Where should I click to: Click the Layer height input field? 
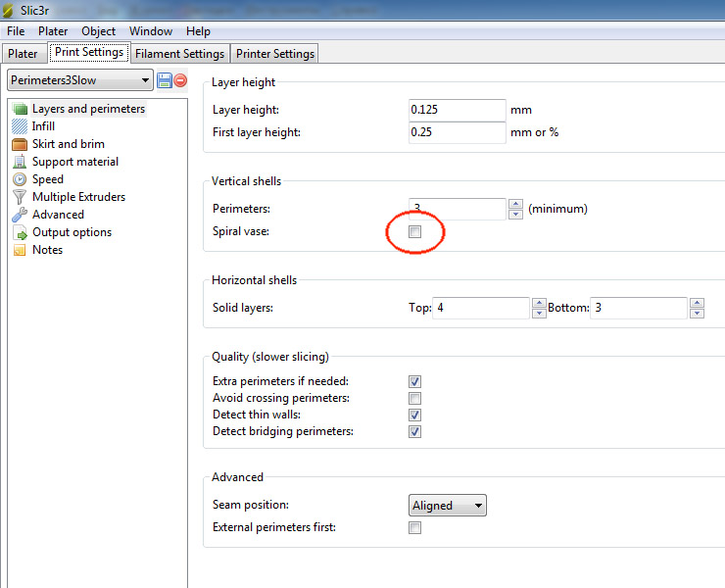coord(457,110)
